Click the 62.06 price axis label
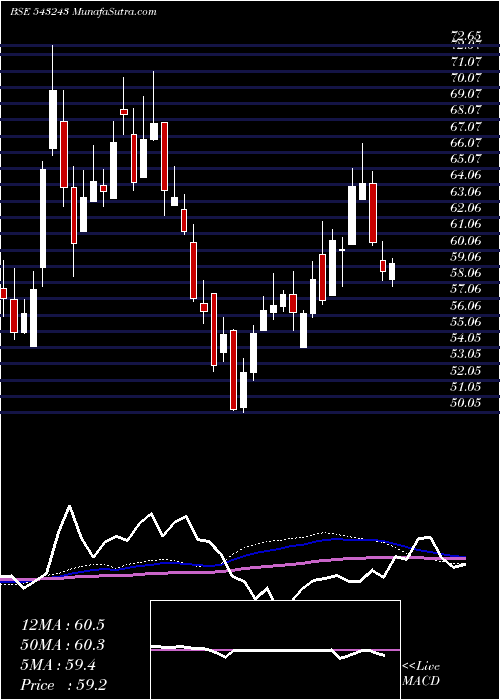 tap(466, 208)
